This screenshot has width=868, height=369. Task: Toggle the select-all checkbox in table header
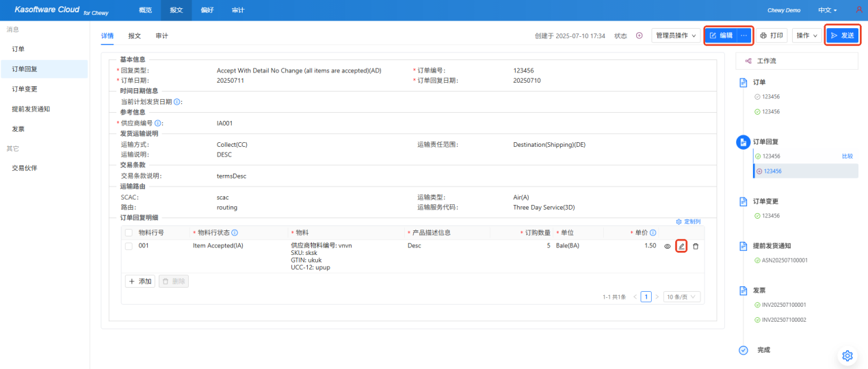(x=129, y=233)
